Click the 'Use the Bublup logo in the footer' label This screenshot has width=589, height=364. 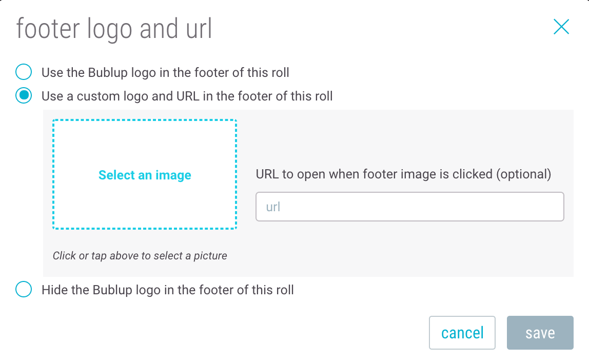(165, 72)
